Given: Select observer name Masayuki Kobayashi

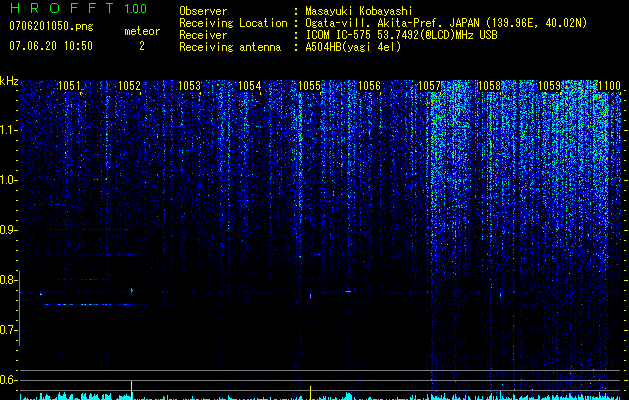Looking at the screenshot, I should 359,12.
